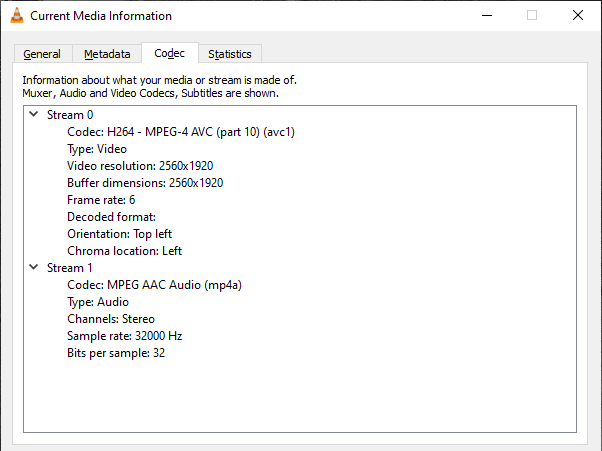Viewport: 602px width, 451px height.
Task: Select row 'Codec: H264 - MPEG-4 AVC (part 10) (avc1)'
Action: tap(181, 132)
